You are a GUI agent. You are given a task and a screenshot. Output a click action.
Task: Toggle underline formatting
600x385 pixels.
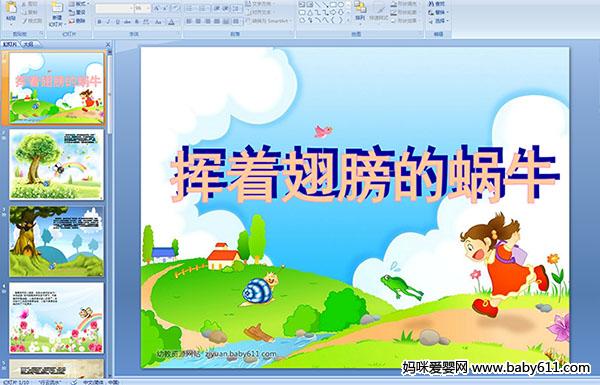click(x=117, y=22)
